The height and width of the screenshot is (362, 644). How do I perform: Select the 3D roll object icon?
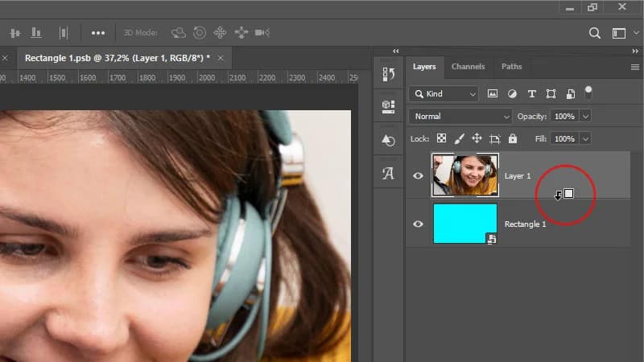[x=200, y=33]
